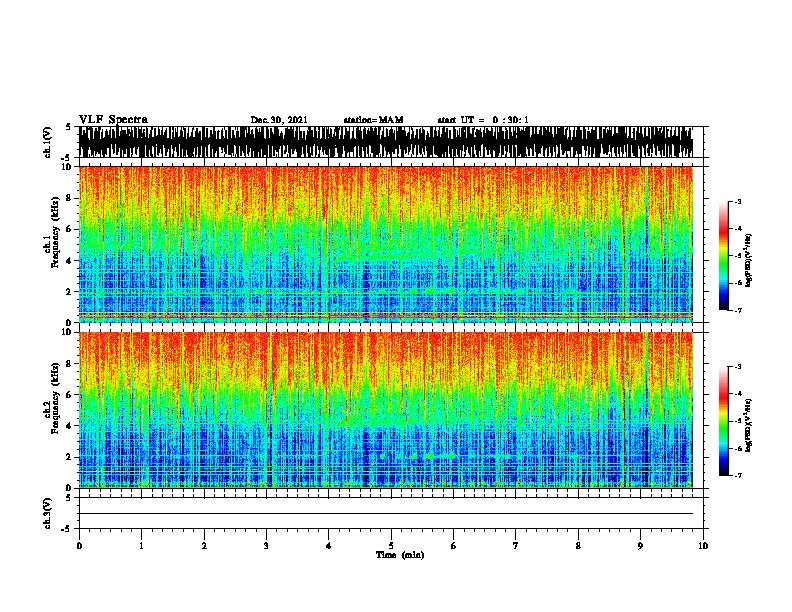The image size is (792, 612).
Task: Click the ch.1 frequency axis "2" tick label
Action: point(69,292)
